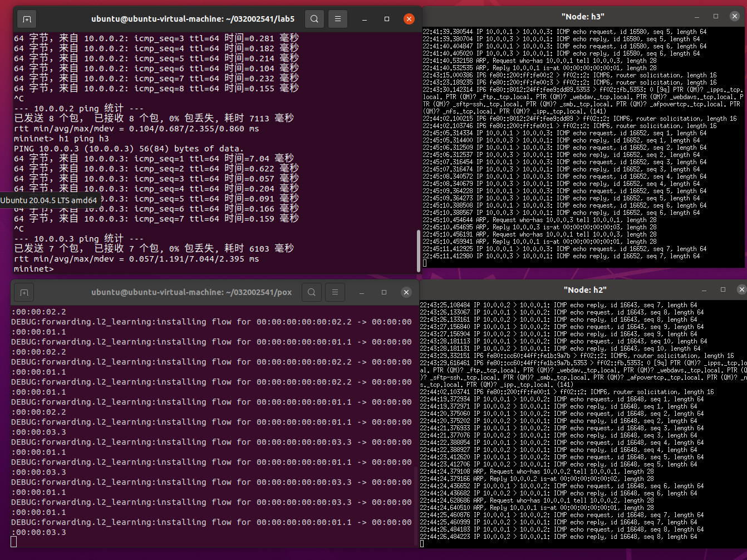Viewport: 747px width, 560px height.
Task: Minimize the "Node: h3" window
Action: tap(697, 17)
